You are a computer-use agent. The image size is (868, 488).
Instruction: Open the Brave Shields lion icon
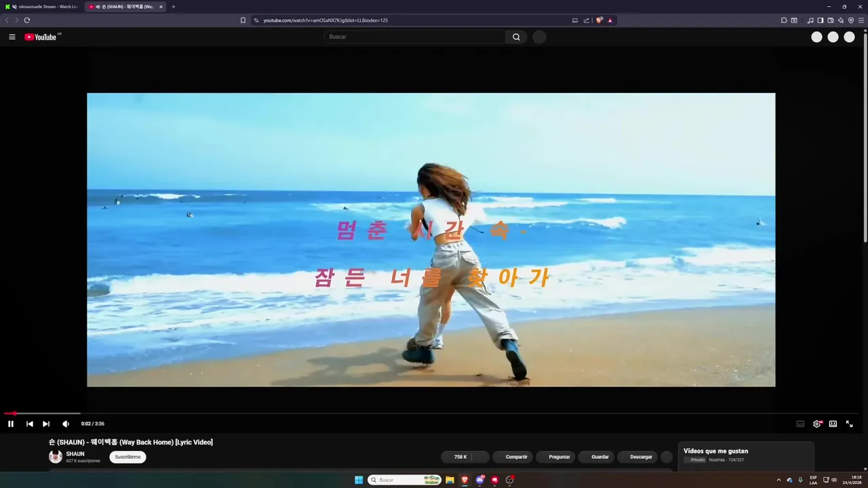[599, 20]
